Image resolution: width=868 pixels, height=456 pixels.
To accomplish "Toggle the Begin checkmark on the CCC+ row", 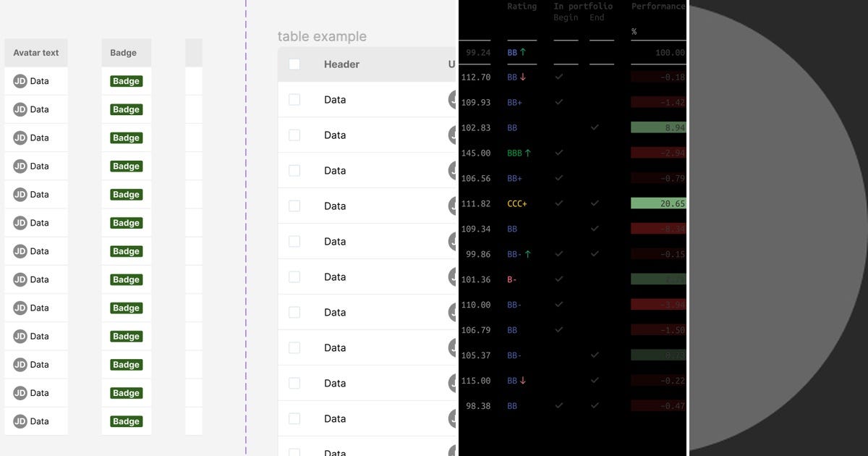I will [x=558, y=203].
